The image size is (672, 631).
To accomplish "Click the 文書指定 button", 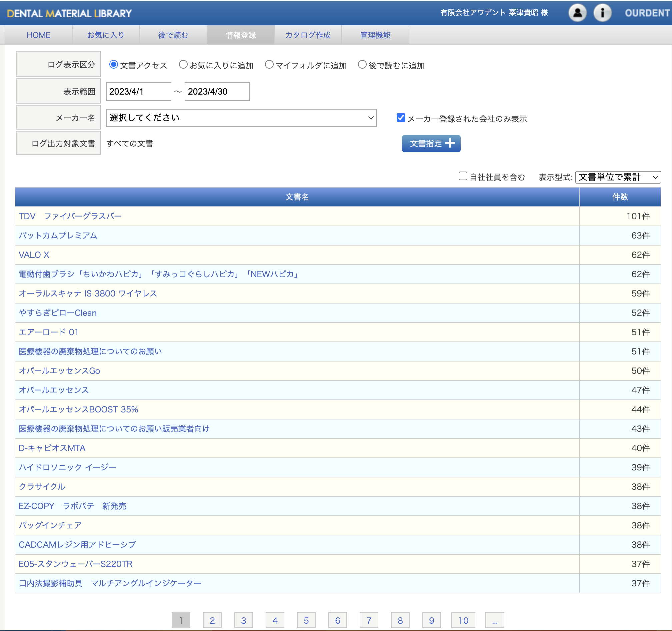I will (x=431, y=144).
